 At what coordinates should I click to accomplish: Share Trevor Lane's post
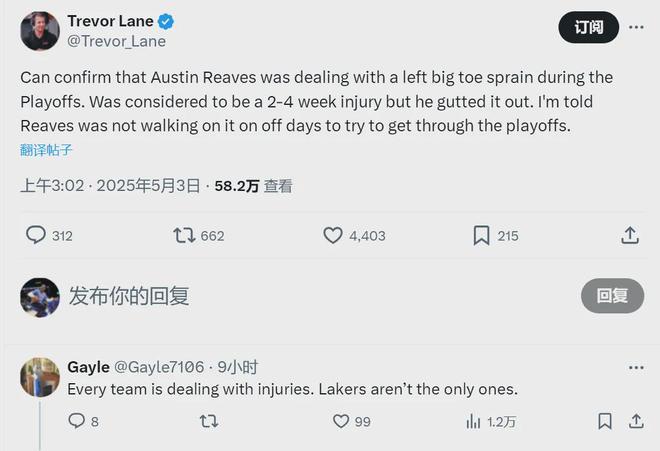tap(630, 235)
